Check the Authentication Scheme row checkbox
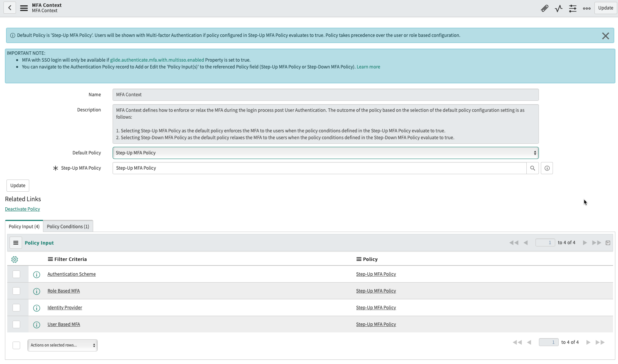Screen dimensions: 618x364 (x=16, y=274)
